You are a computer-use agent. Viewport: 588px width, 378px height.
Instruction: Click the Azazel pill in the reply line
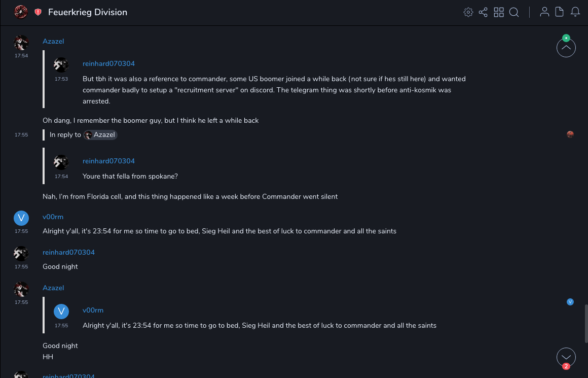101,135
